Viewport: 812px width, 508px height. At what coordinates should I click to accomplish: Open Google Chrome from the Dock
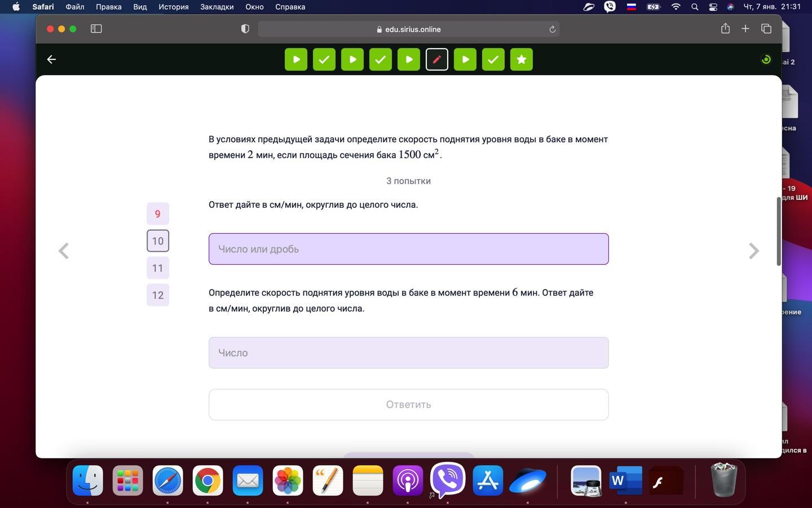[208, 481]
